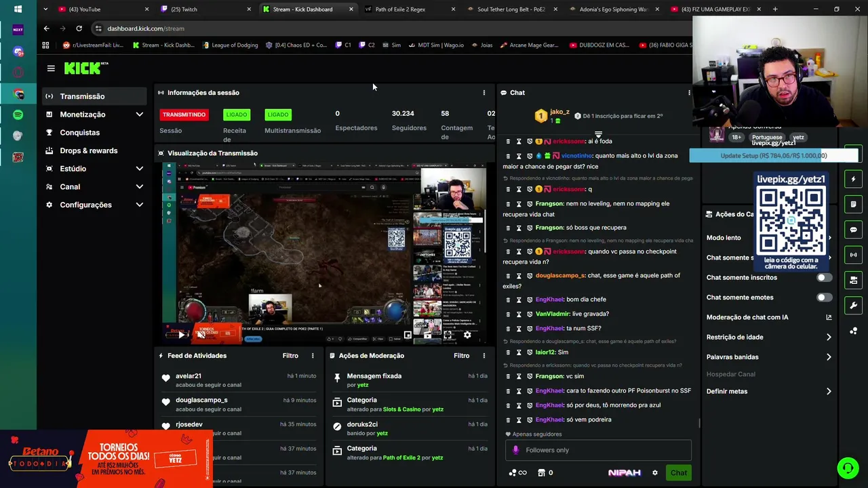
Task: Open stream preview settings gear
Action: point(467,335)
